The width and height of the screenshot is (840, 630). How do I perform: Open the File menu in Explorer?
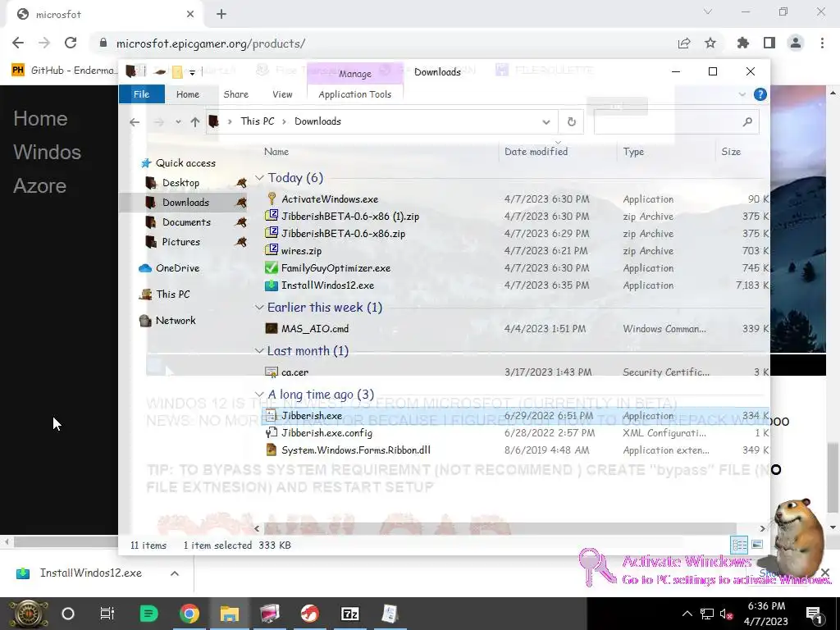141,94
